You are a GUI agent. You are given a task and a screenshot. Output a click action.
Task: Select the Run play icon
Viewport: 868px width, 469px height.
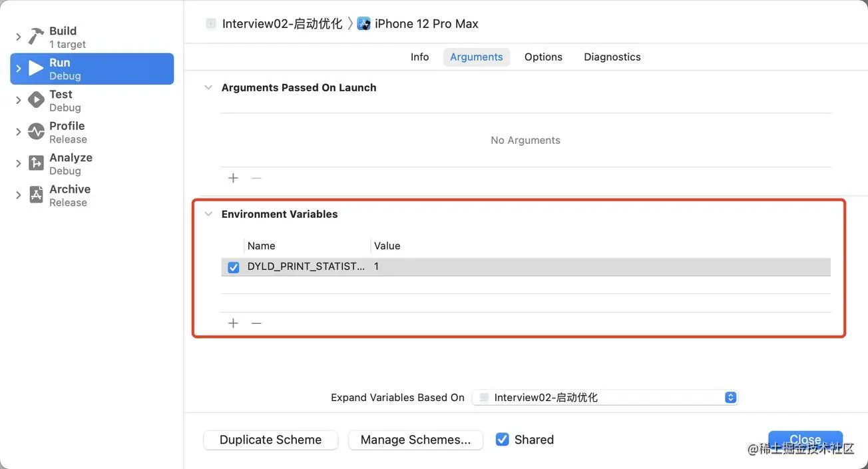[36, 69]
